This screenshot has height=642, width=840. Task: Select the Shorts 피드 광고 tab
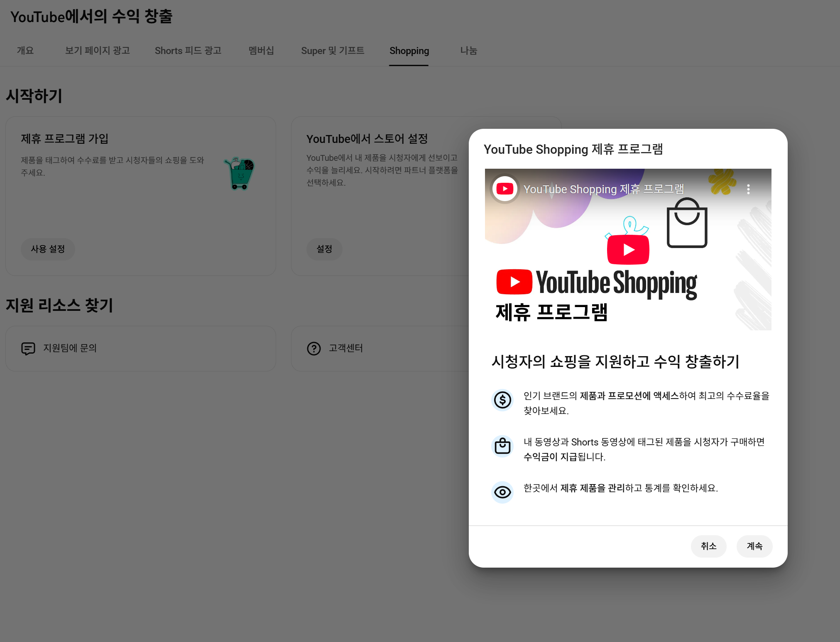point(188,51)
